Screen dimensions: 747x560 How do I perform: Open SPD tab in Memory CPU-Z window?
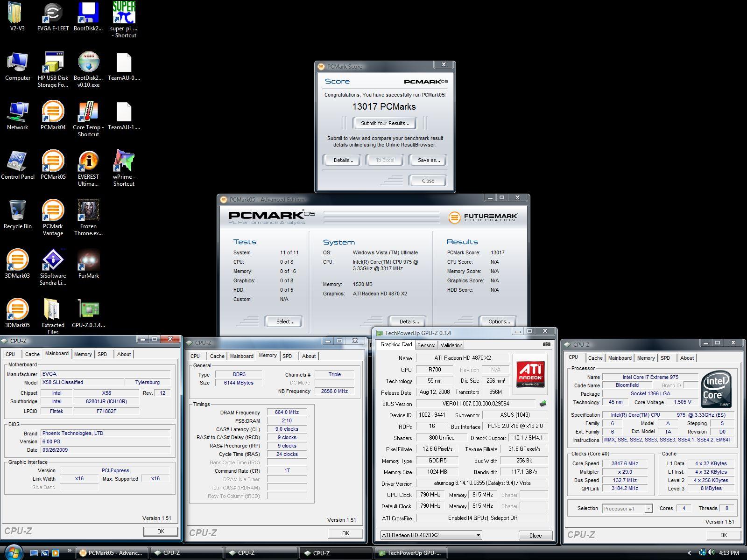coord(287,356)
